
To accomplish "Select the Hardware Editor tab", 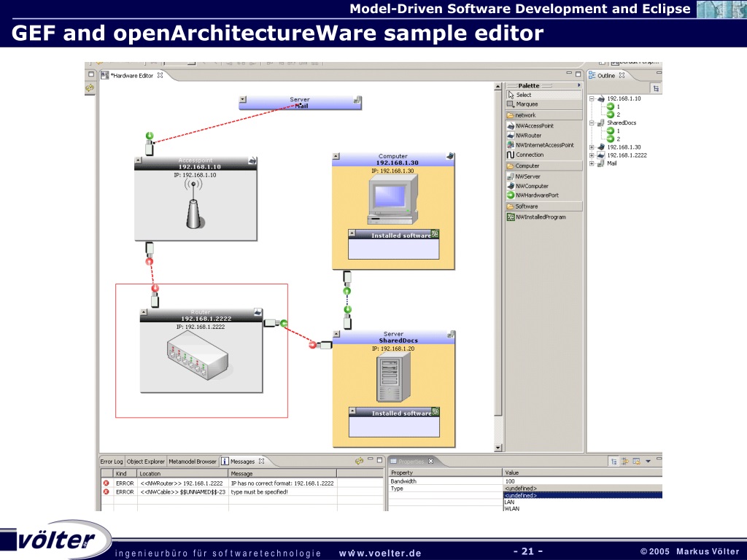I will [x=133, y=75].
